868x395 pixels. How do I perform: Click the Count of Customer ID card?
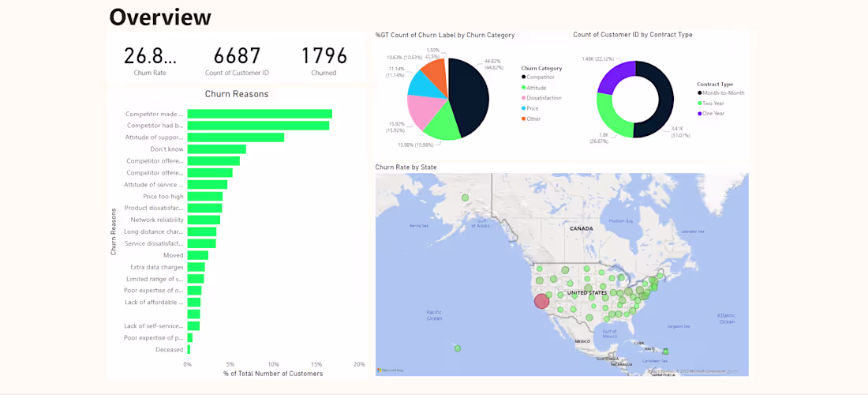point(237,61)
